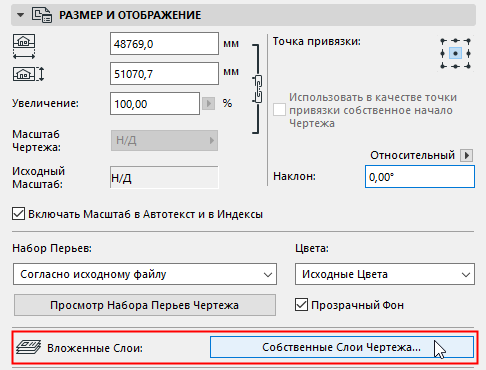Click the drawing height icon
Image resolution: width=486 pixels, height=370 pixels.
click(28, 74)
